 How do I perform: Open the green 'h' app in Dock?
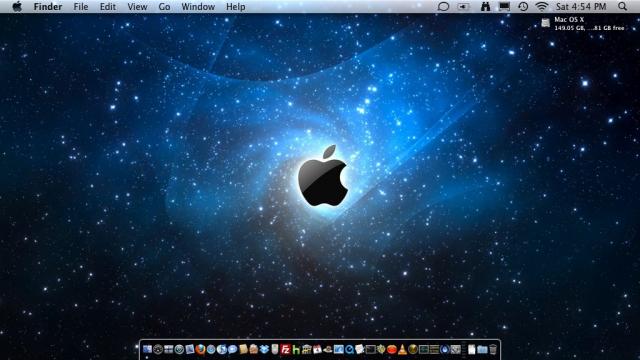tap(296, 350)
